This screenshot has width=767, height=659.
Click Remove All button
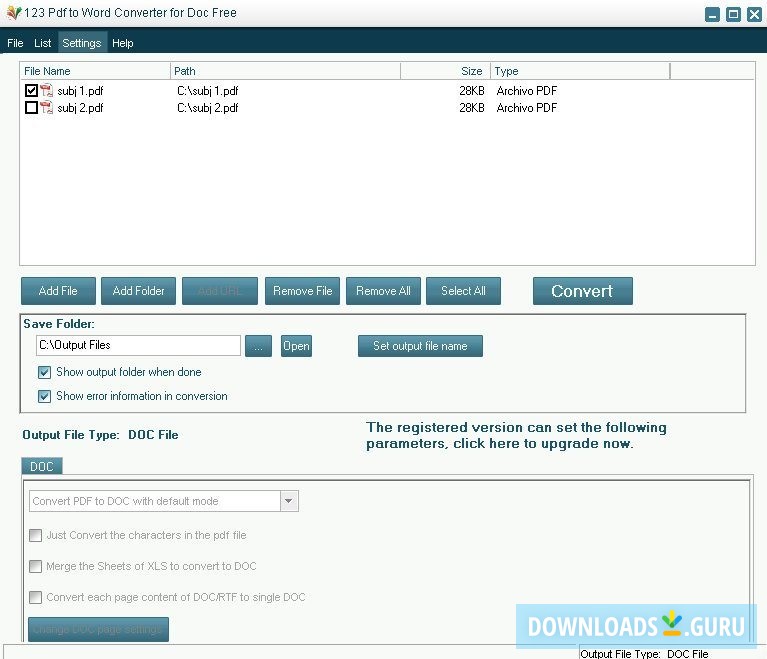tap(383, 291)
